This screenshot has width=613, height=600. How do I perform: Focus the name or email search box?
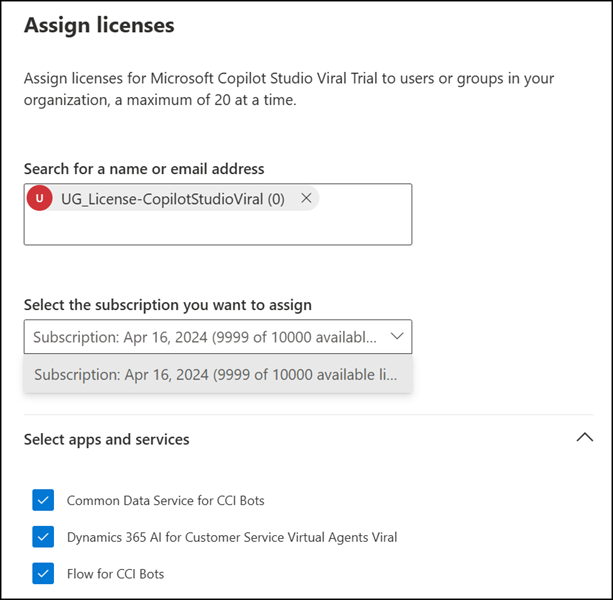tap(218, 214)
